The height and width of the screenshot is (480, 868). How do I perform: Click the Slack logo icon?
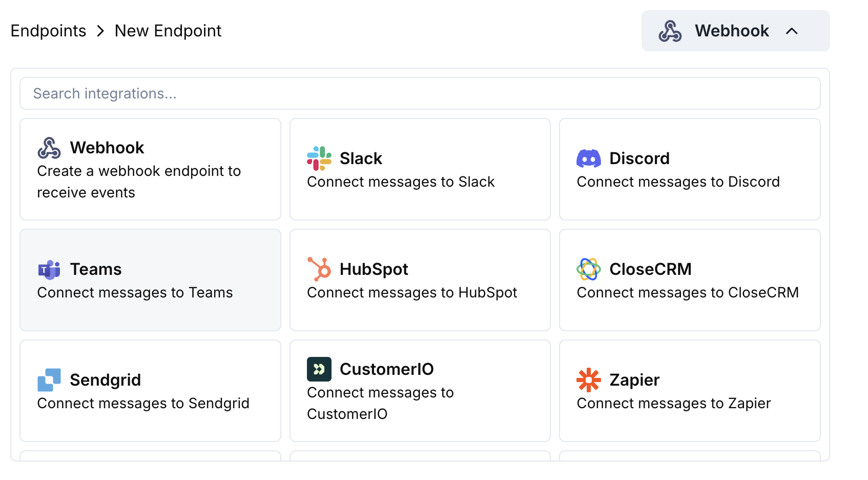tap(319, 158)
